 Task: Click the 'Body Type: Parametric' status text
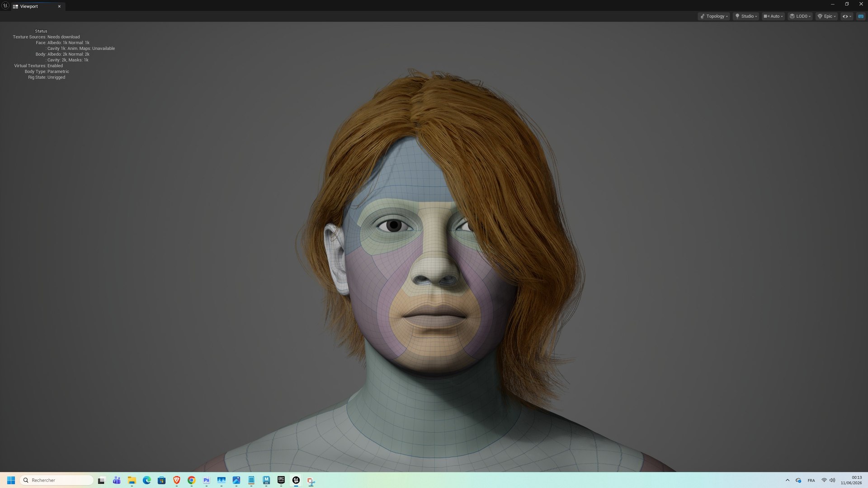click(47, 71)
